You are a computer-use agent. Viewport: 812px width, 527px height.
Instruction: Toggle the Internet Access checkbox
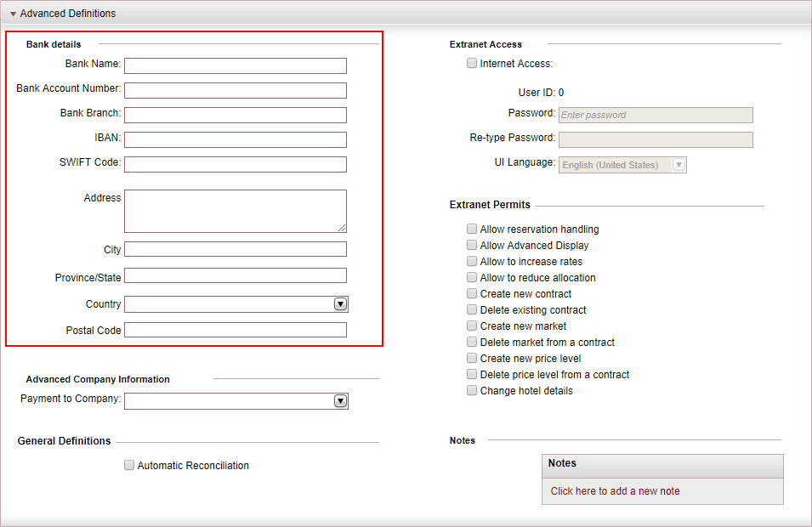tap(472, 63)
